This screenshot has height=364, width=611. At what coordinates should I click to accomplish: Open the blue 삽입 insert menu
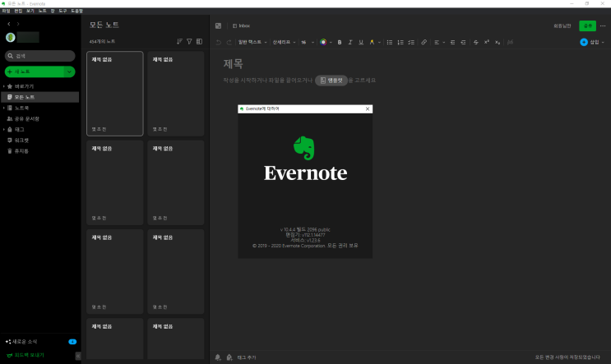coord(592,42)
